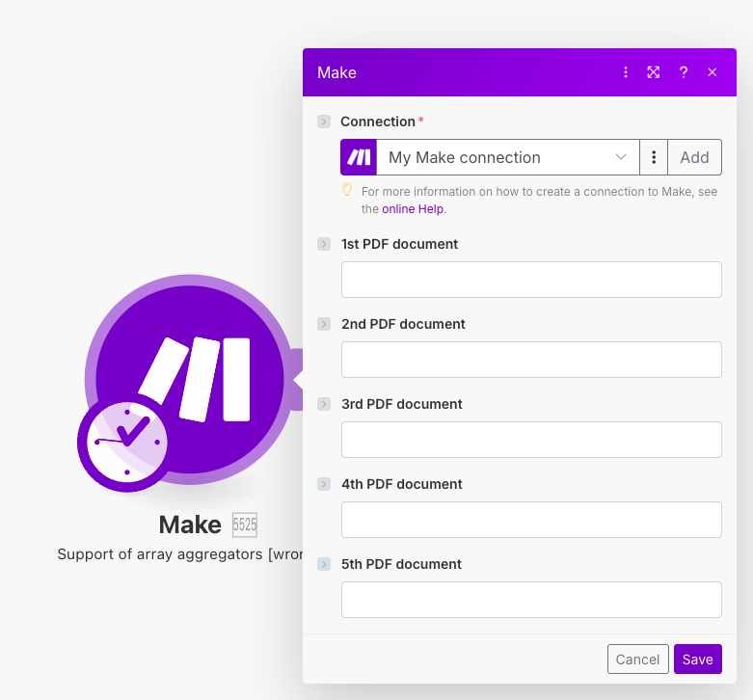Screen dimensions: 753x700
Task: Expand the 3rd PDF document chevron
Action: coord(324,404)
